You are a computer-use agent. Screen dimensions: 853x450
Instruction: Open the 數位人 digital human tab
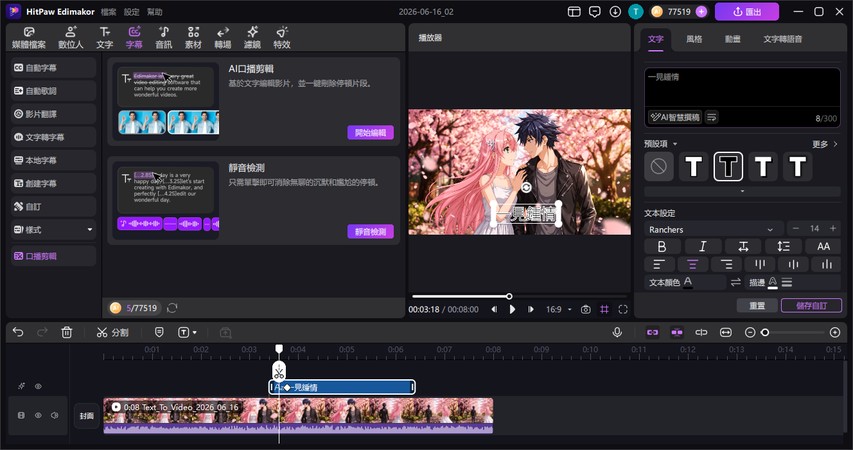tap(71, 38)
